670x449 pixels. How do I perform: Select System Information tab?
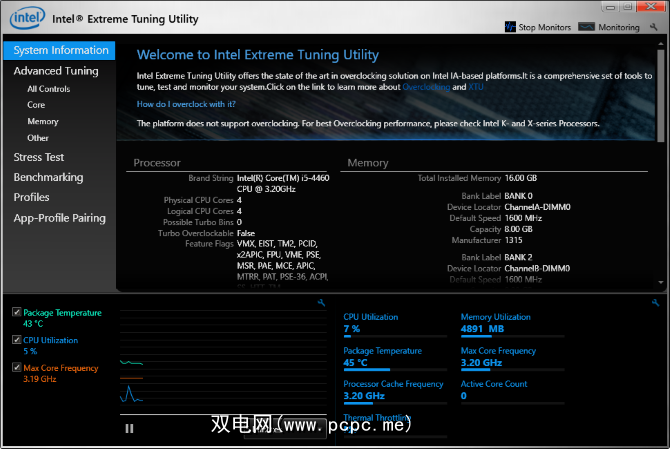point(59,50)
